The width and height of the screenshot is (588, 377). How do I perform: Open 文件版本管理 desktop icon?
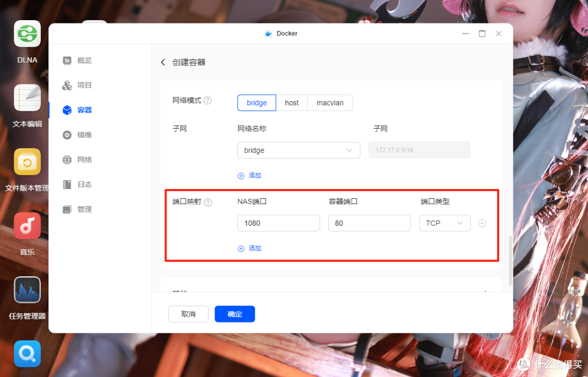tap(27, 162)
